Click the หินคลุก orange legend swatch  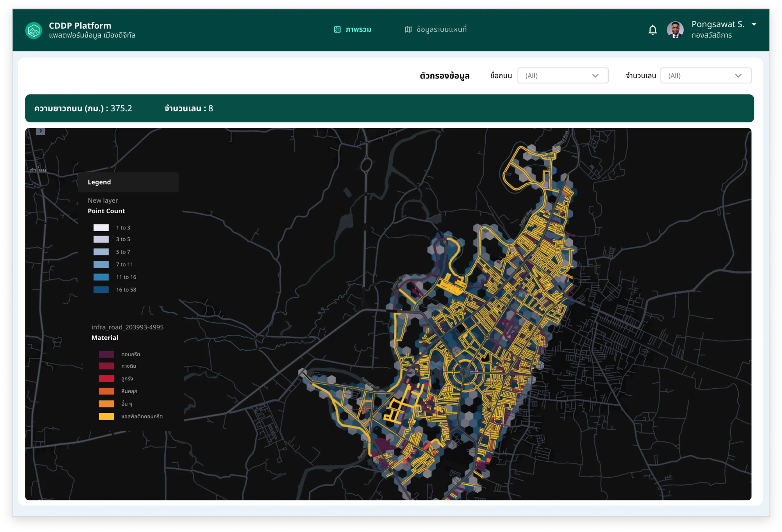coord(106,391)
